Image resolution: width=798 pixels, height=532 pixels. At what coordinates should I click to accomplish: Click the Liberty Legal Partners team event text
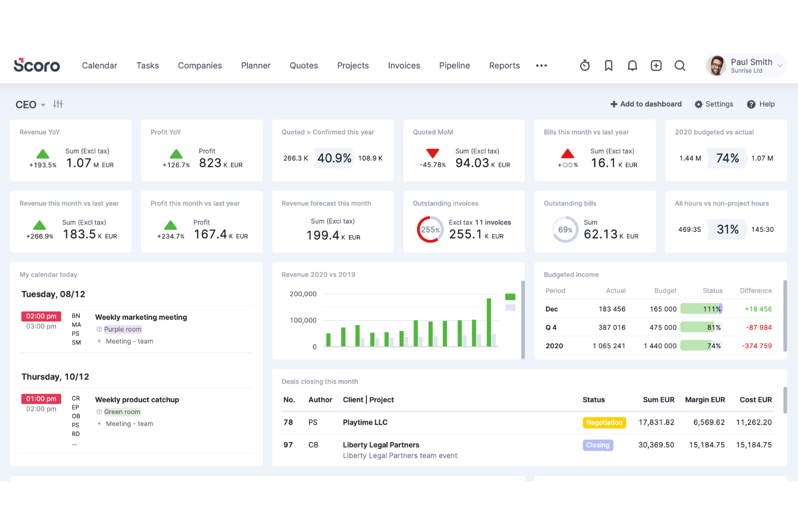pos(400,455)
